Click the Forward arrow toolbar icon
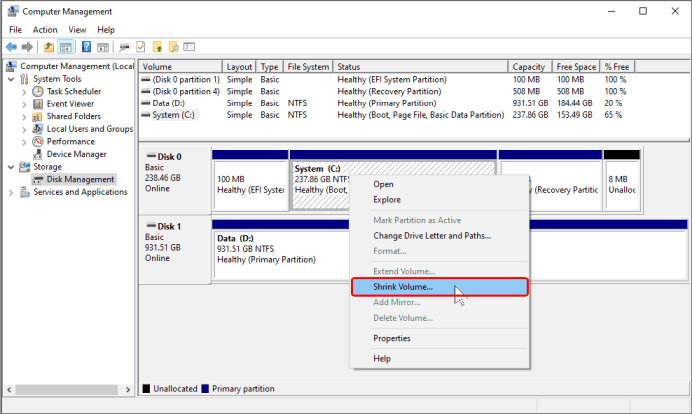This screenshot has width=692, height=414. pos(27,47)
